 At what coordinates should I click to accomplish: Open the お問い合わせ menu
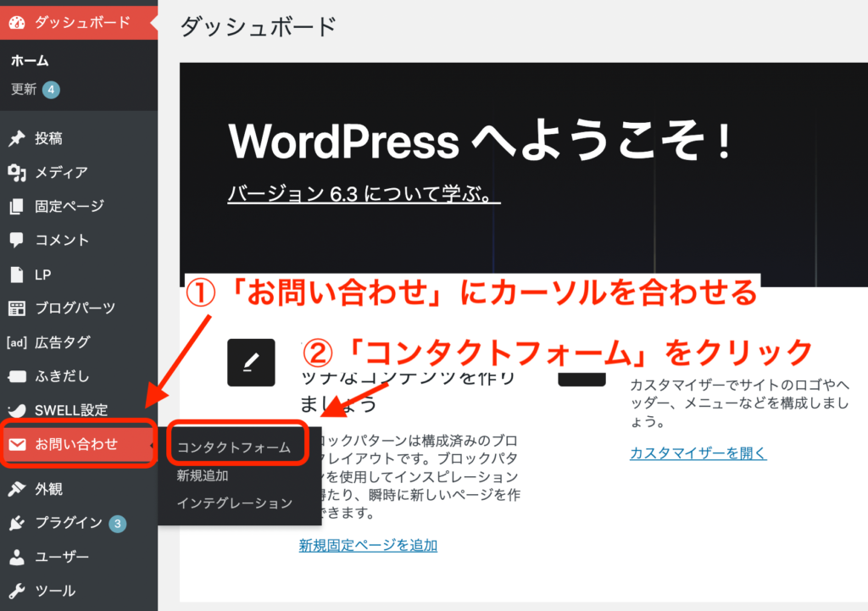[x=79, y=444]
